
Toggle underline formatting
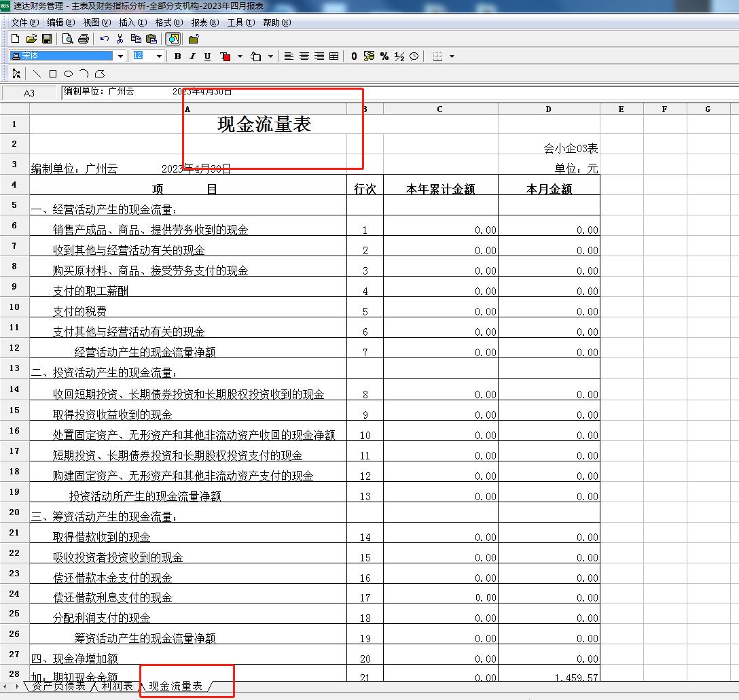coord(207,56)
